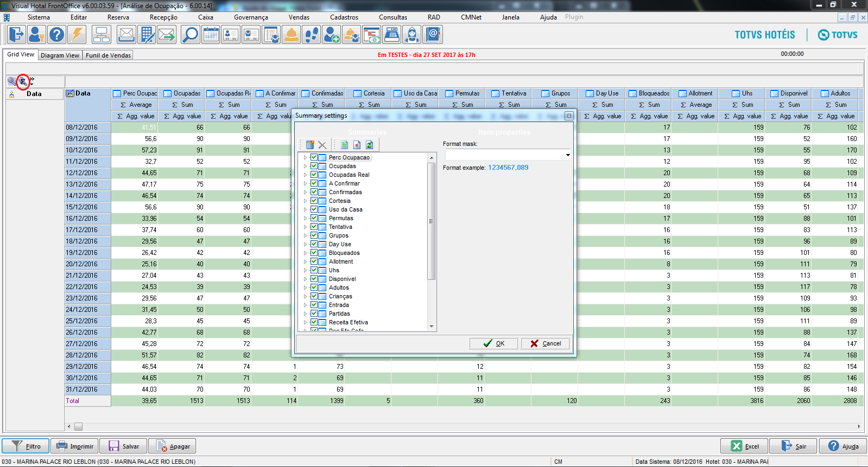Switch to the Diagram View tab
868x467 pixels.
tap(60, 55)
